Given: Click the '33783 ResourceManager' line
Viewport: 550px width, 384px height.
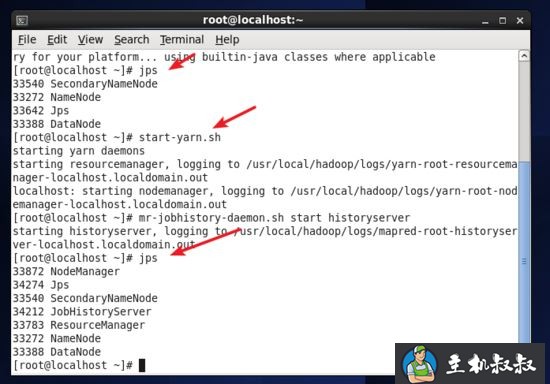Looking at the screenshot, I should 79,325.
